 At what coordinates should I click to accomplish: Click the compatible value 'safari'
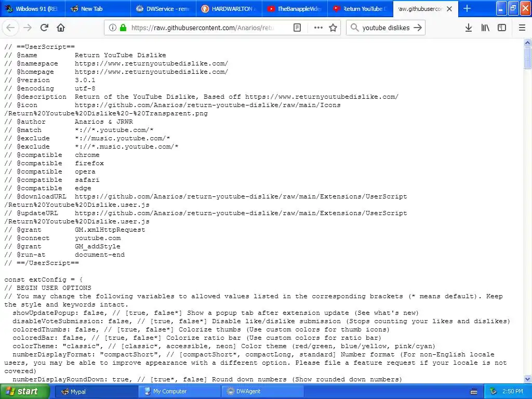(x=87, y=180)
